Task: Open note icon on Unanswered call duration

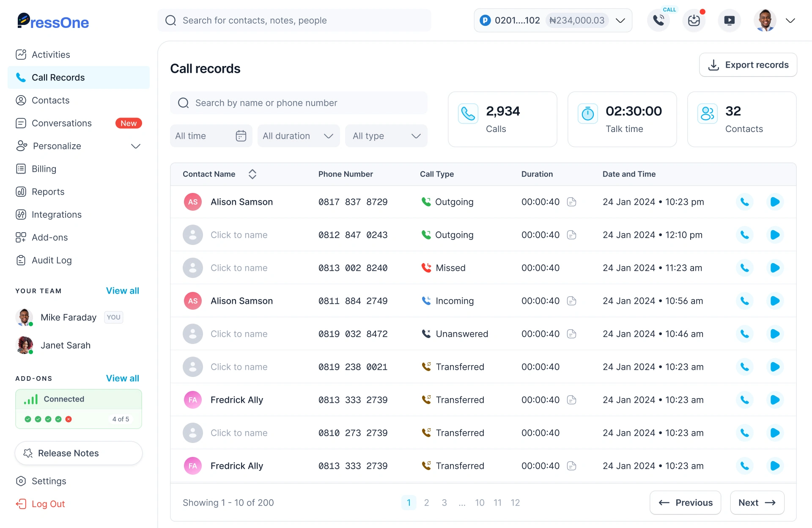Action: click(572, 334)
